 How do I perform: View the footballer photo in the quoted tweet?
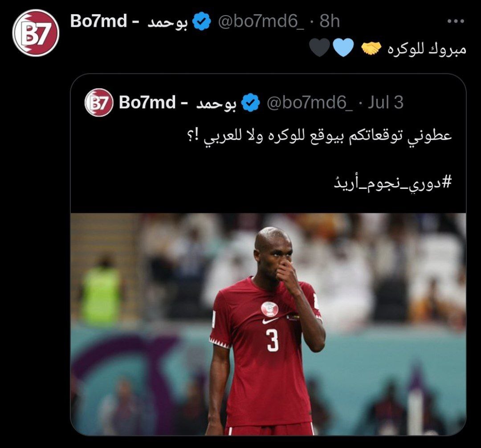click(268, 324)
